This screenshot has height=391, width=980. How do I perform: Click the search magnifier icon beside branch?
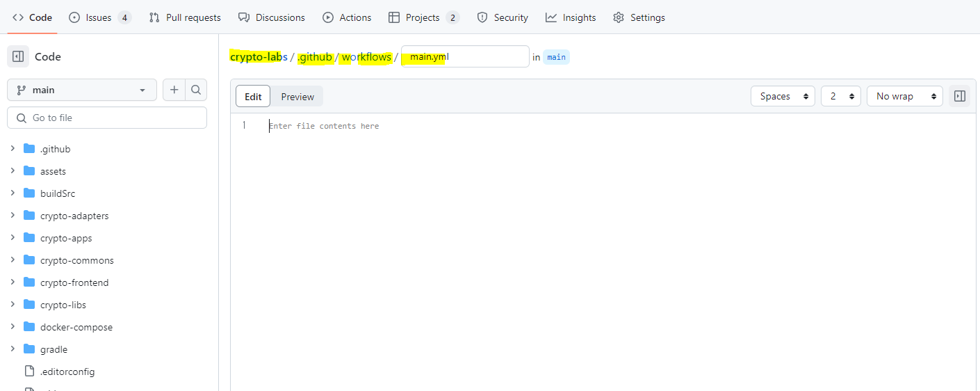196,90
